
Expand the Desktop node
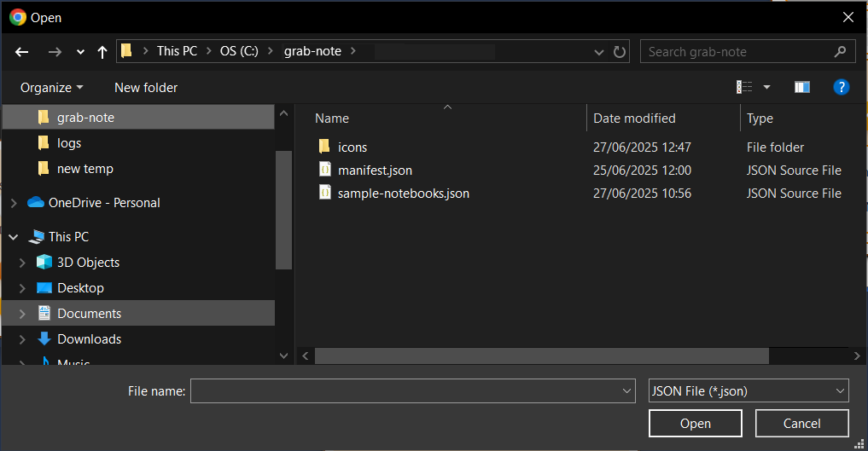[x=22, y=288]
